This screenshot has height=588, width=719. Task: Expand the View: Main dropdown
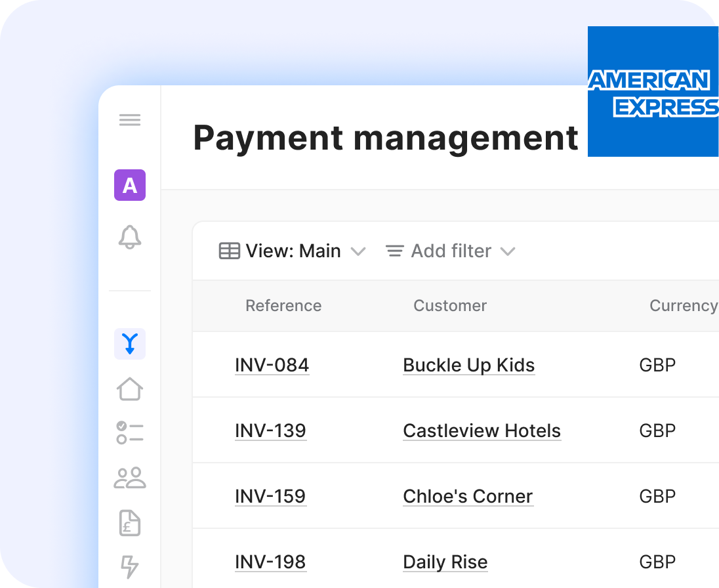coord(292,251)
